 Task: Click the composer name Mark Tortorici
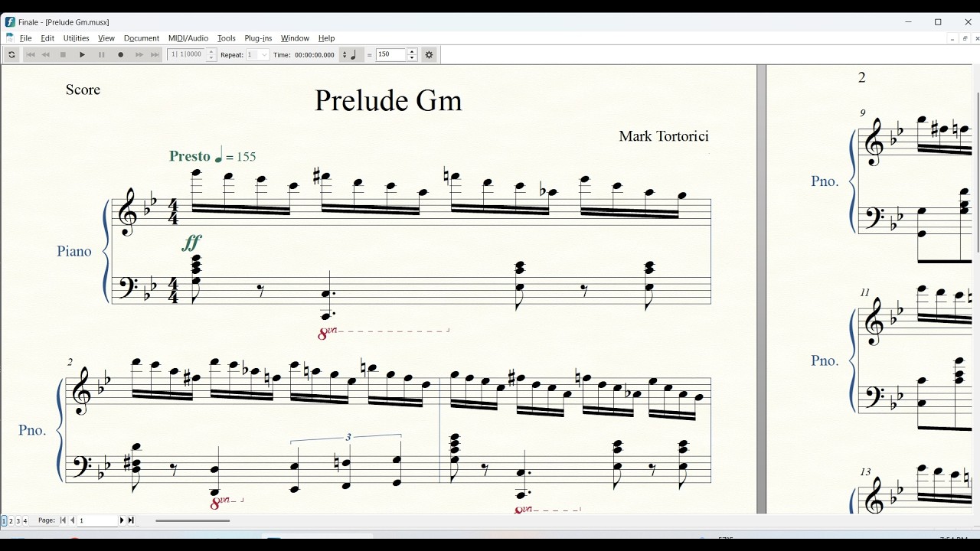point(664,136)
